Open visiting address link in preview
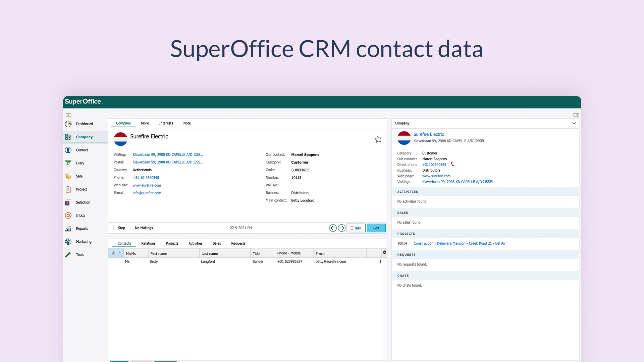This screenshot has height=362, width=644. (x=458, y=182)
